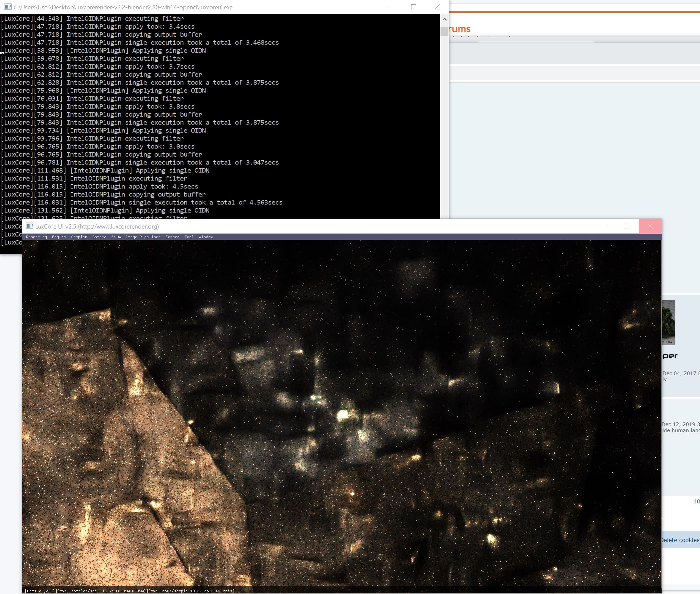
Task: Close the luxcoreui.exe console window
Action: [437, 7]
